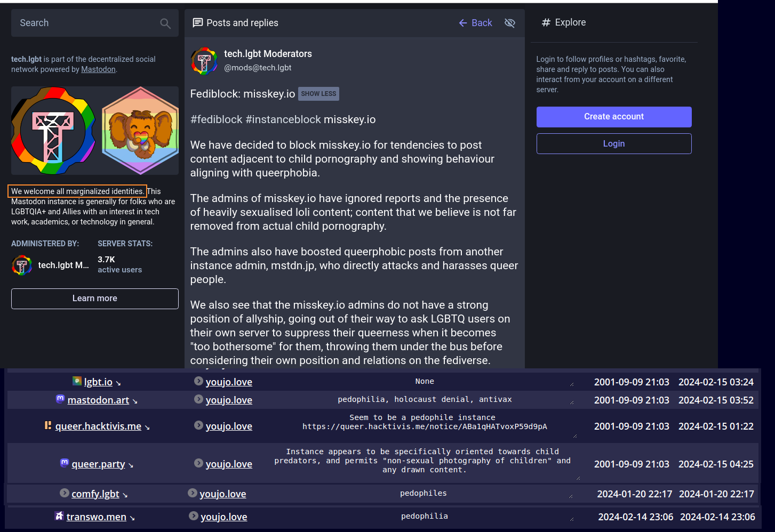The image size is (775, 532).
Task: Click the date '2024-02-14 23:06' in last column
Action: [718, 517]
